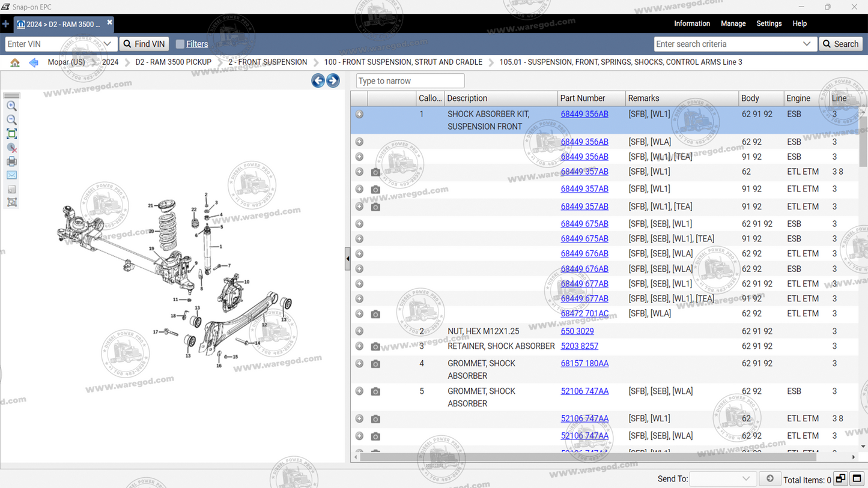Open the Settings menu
868x488 pixels.
(768, 23)
